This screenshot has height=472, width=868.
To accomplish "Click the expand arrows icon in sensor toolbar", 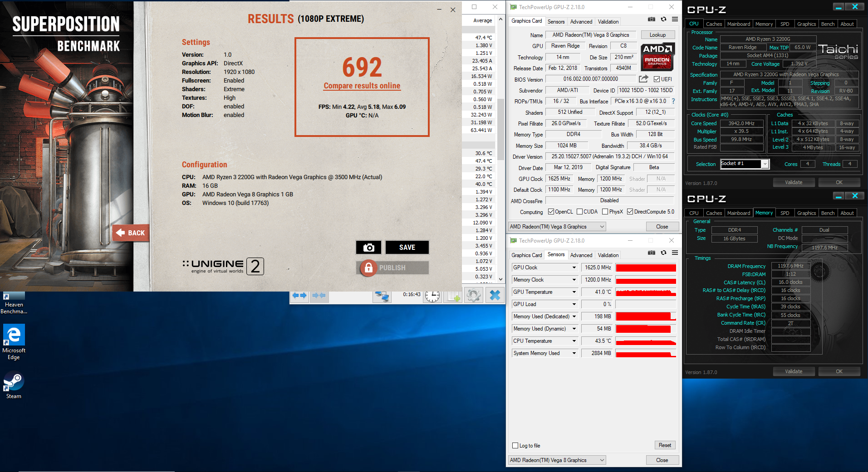I will 299,296.
